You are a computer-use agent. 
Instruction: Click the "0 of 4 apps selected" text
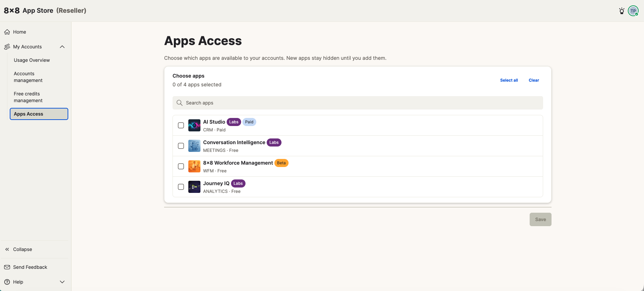point(197,85)
